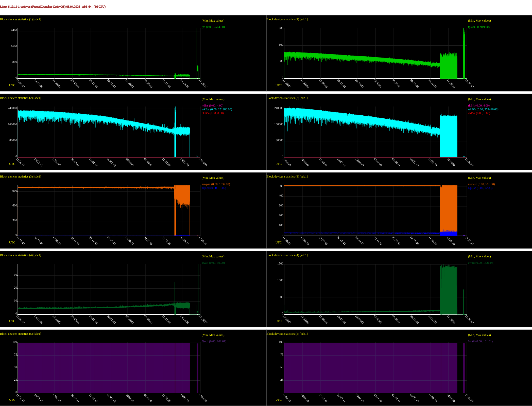Click y-axis value 1500 in sdb1 await chart
Screen dimensions: 532x406
click(280, 263)
